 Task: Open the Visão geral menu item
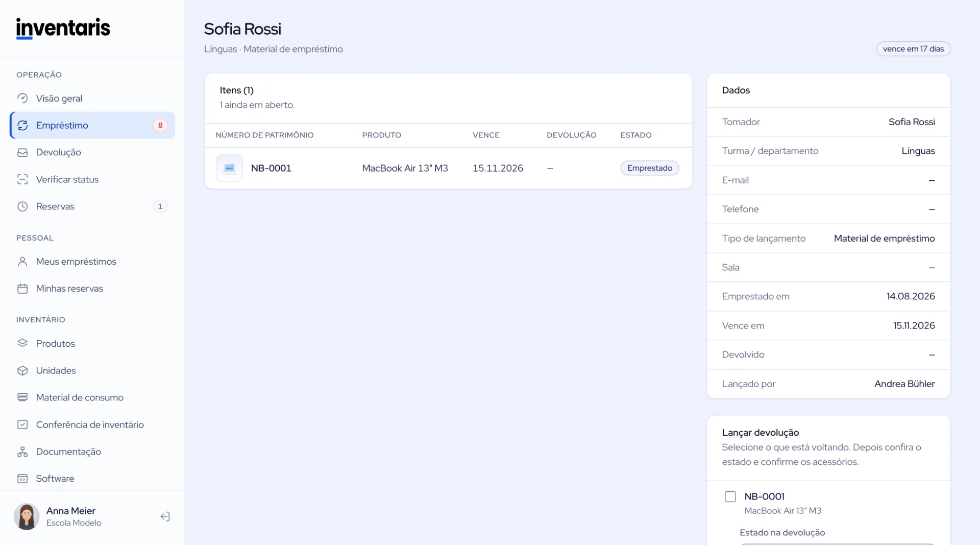click(92, 98)
